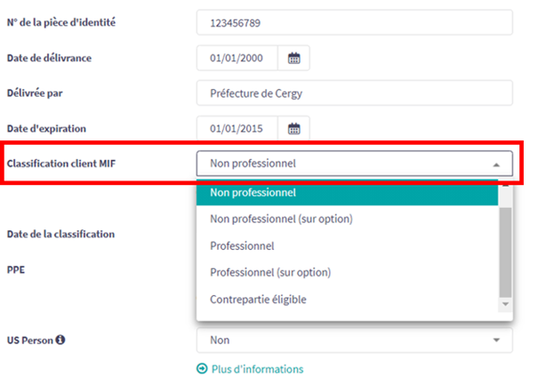Choose Contrepartie éligible classification

(258, 300)
